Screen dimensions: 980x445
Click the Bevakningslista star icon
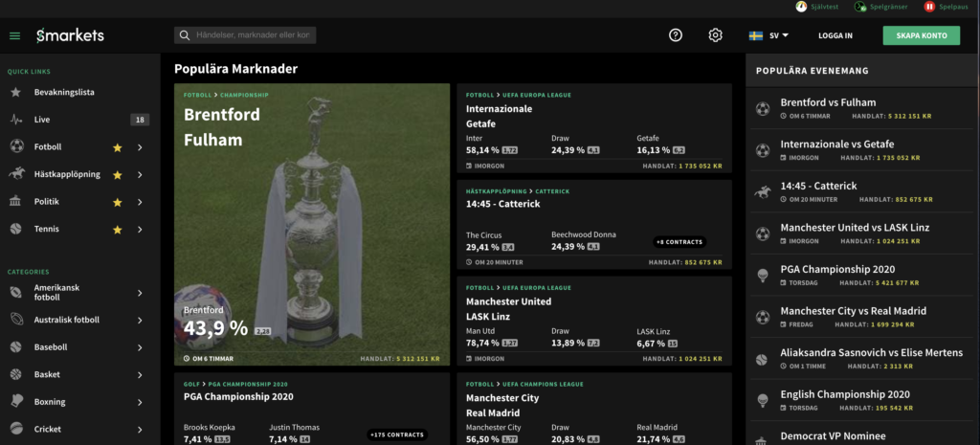[x=16, y=92]
